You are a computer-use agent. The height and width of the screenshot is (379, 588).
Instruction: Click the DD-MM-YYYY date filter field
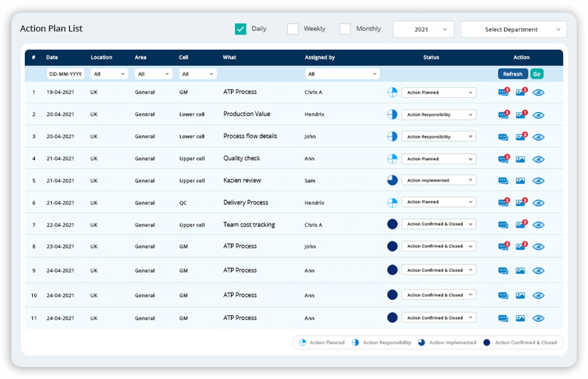point(66,74)
